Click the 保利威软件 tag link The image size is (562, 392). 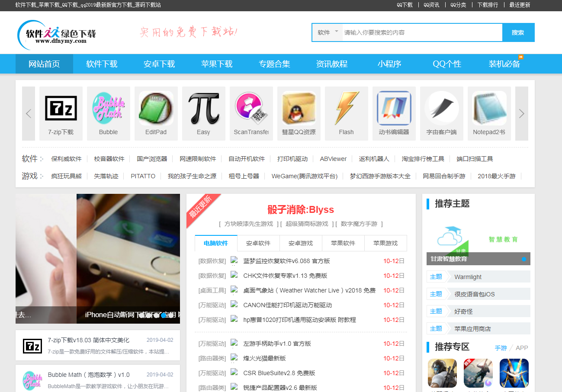[66, 159]
